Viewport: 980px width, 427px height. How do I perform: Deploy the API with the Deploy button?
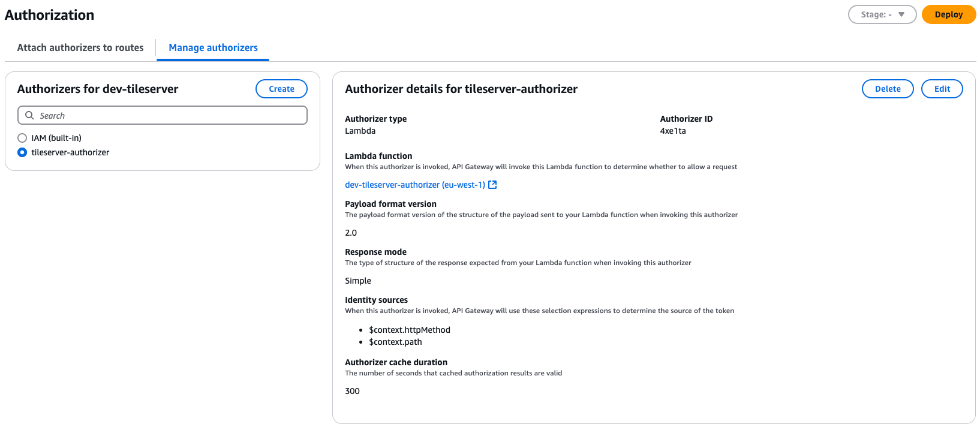click(949, 14)
